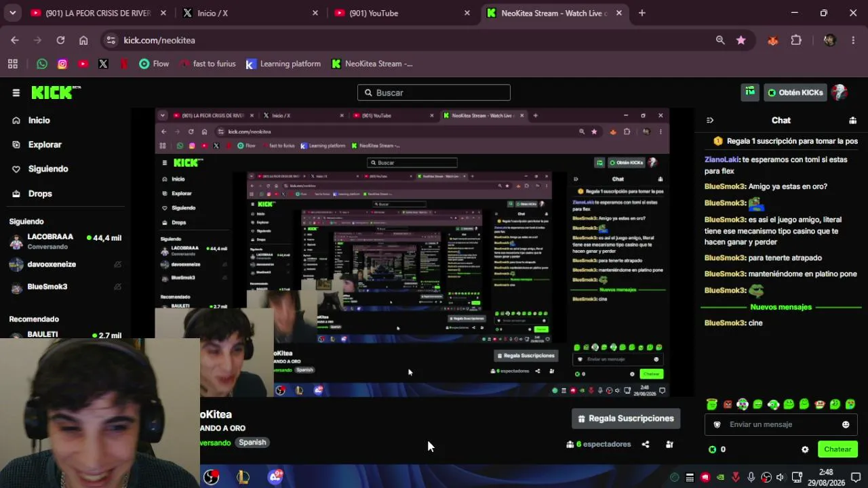Open the taskbar clock showing 2:48
Screen dimensions: 868x488
(x=826, y=476)
